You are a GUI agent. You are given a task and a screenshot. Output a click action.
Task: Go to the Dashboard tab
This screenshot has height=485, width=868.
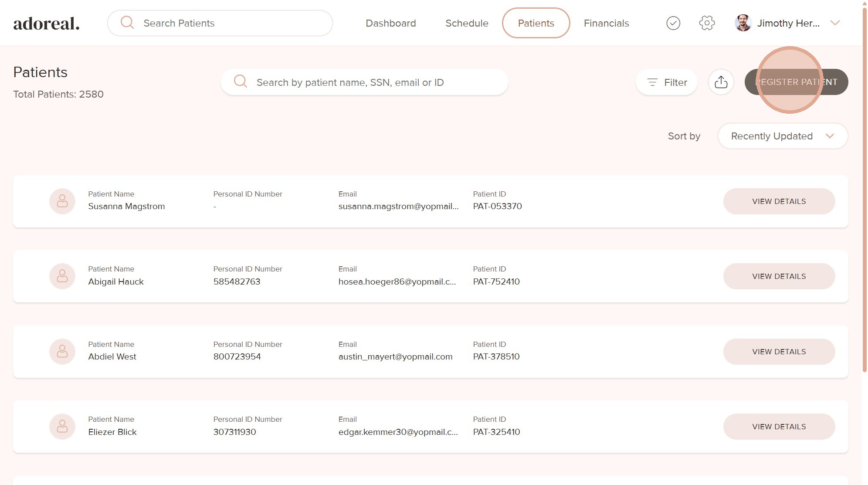pos(390,23)
